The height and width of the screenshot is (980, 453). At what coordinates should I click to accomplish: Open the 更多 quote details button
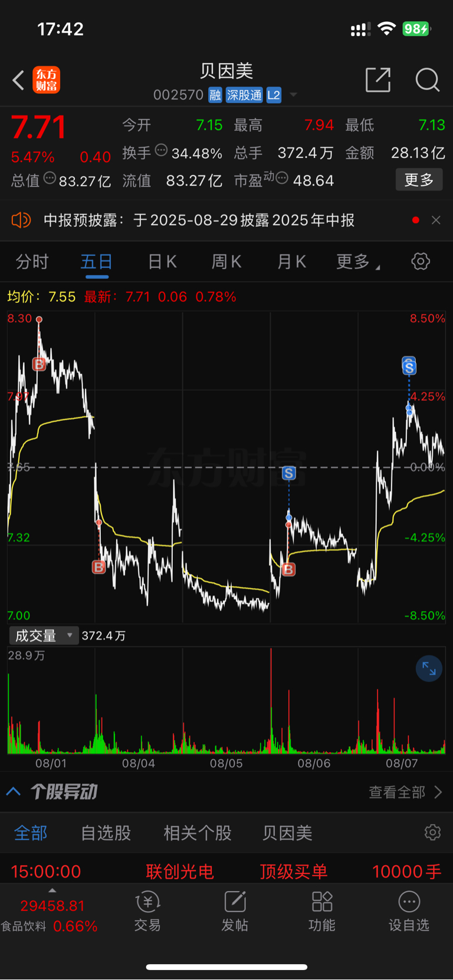click(x=419, y=180)
